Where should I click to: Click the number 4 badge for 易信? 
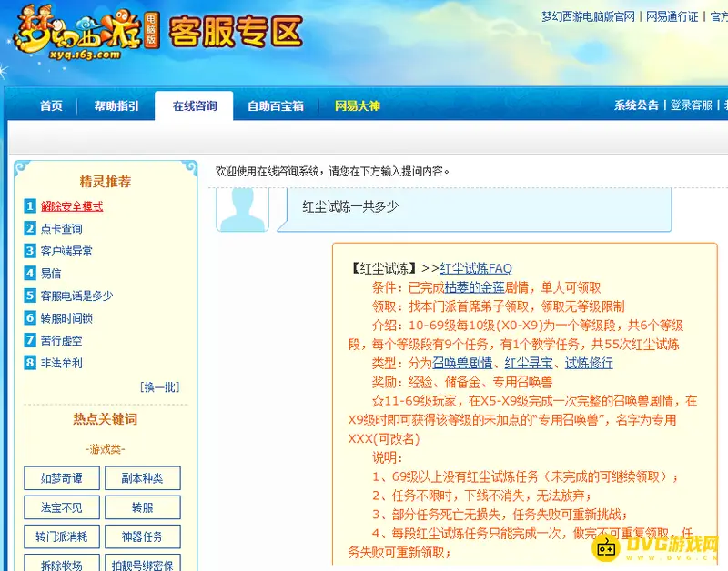pyautogui.click(x=30, y=273)
